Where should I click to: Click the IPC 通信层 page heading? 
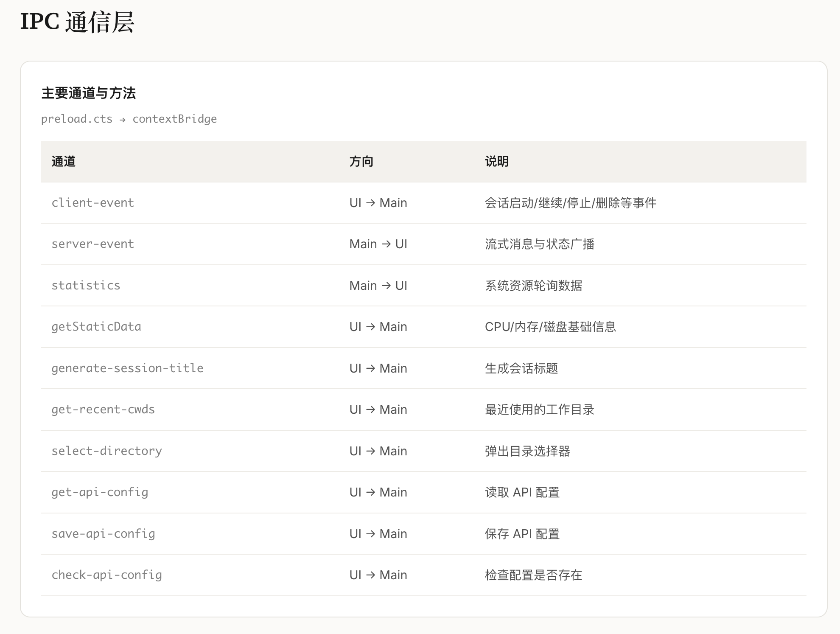tap(77, 22)
